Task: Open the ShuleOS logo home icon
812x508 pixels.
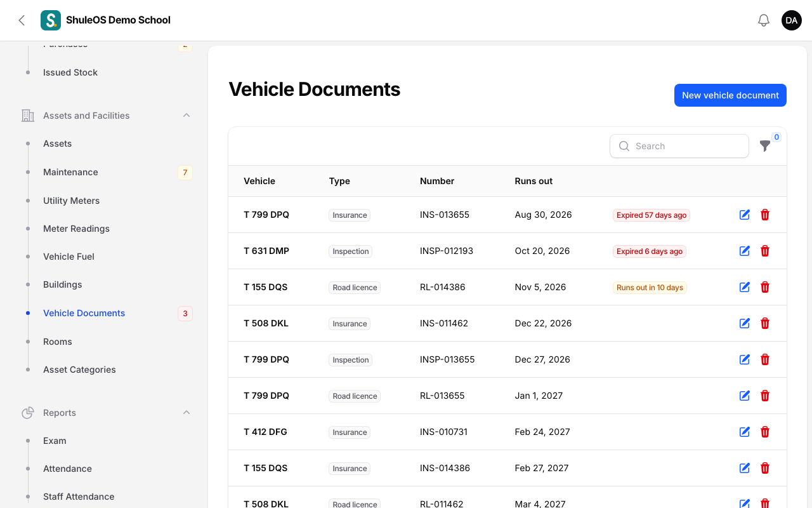Action: pyautogui.click(x=51, y=20)
